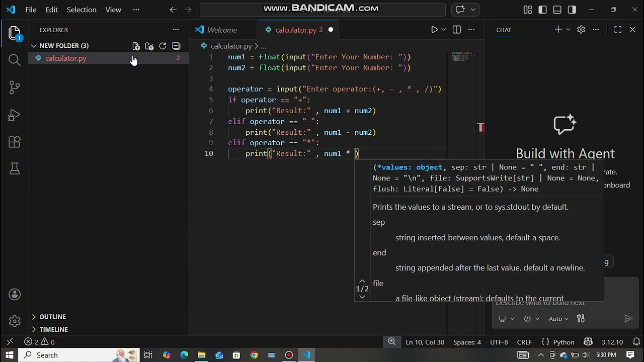Toggle the primary side bar
The image size is (644, 362).
point(542,10)
